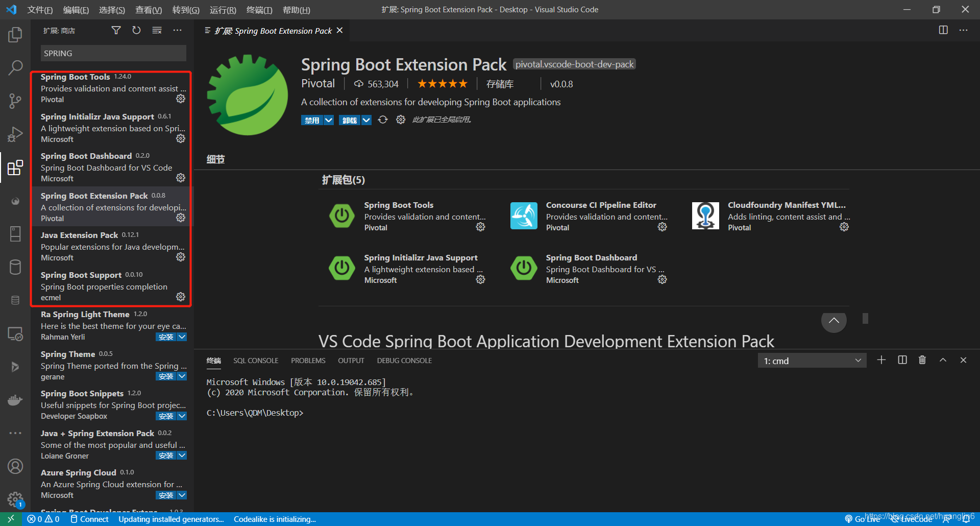Kill terminal with the trash icon

pos(922,360)
